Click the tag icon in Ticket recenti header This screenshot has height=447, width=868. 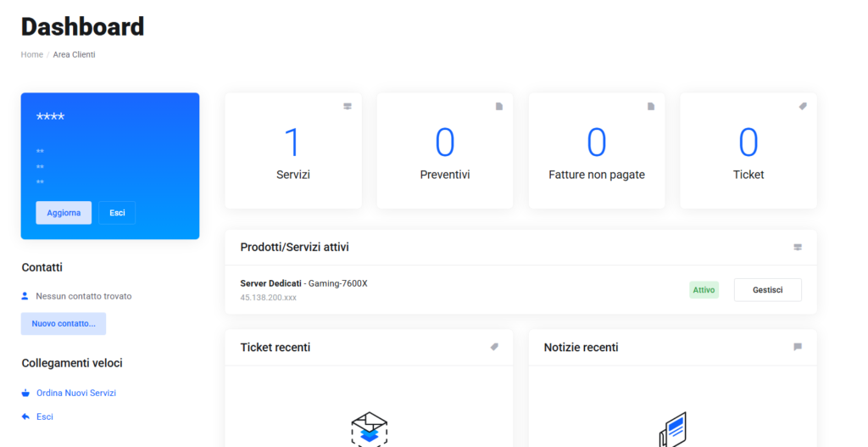pyautogui.click(x=494, y=347)
